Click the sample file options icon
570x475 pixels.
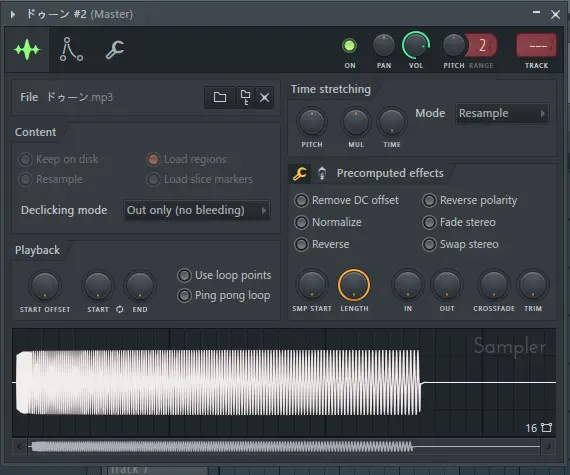[245, 97]
